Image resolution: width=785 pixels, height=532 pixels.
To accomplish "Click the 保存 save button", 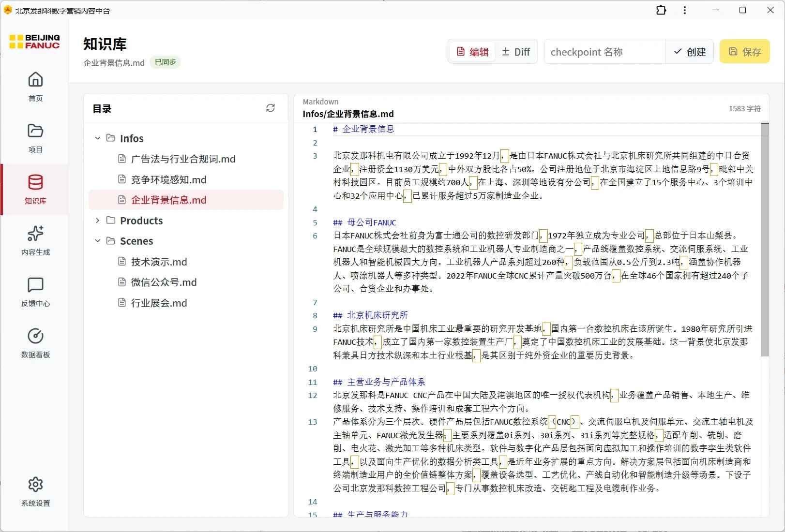I will tap(744, 52).
